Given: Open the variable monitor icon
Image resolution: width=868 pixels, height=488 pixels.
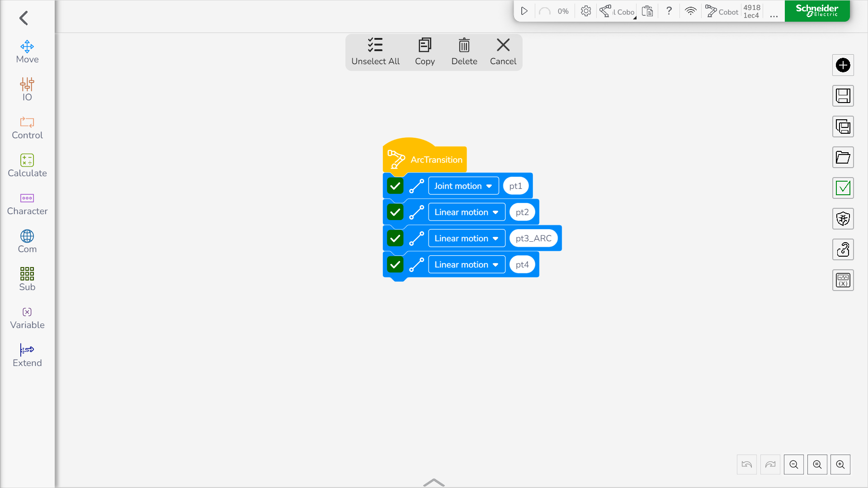Looking at the screenshot, I should coord(843,280).
